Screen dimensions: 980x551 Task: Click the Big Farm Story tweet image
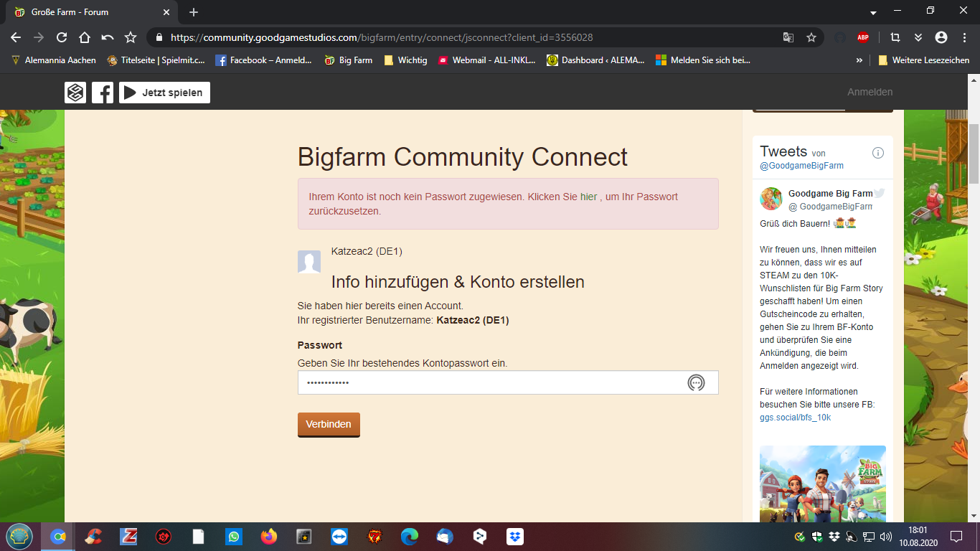823,484
